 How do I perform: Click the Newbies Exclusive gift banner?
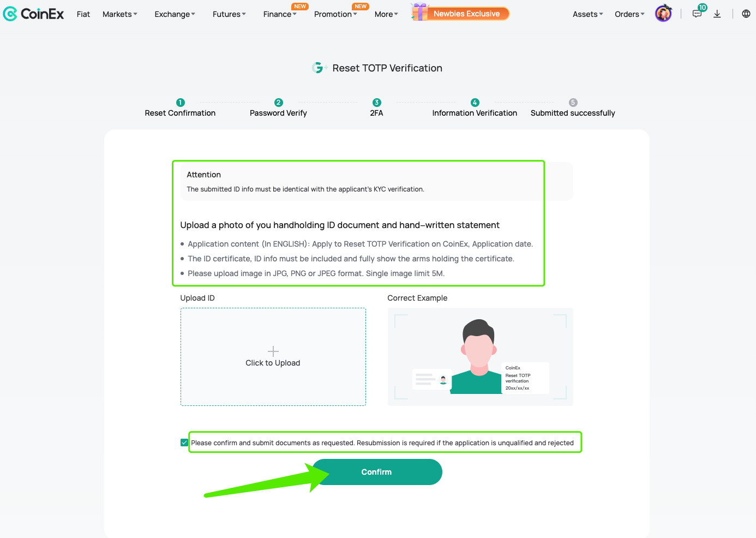[x=460, y=13]
